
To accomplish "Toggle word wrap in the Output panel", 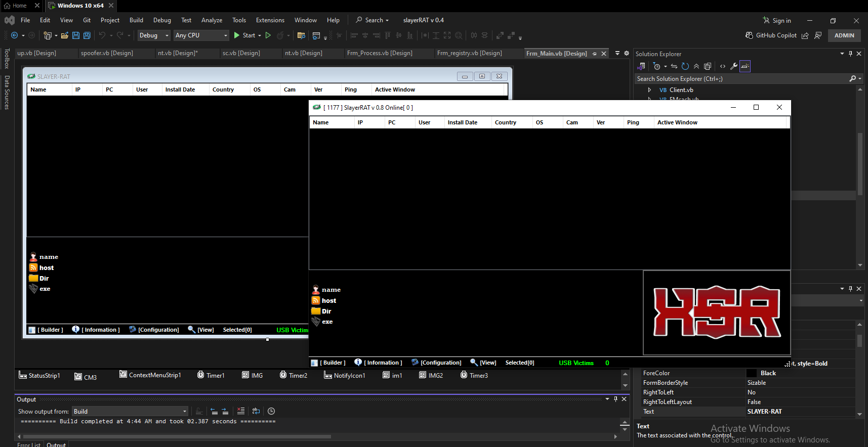I will 256,411.
